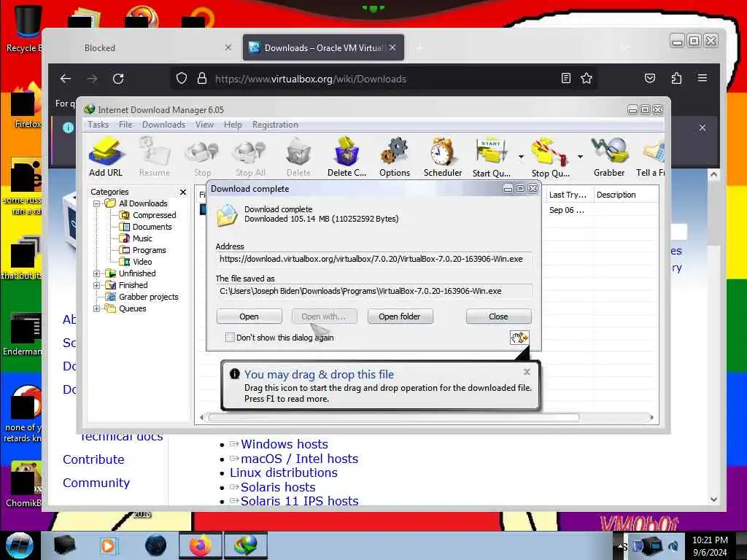Viewport: 747px width, 560px height.
Task: Expand the Queues category node
Action: tap(97, 308)
